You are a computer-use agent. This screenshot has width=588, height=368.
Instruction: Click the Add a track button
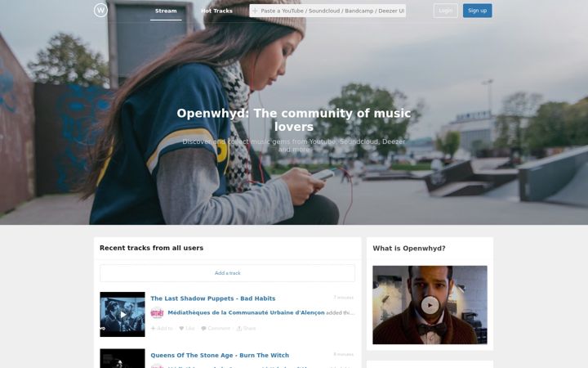227,273
